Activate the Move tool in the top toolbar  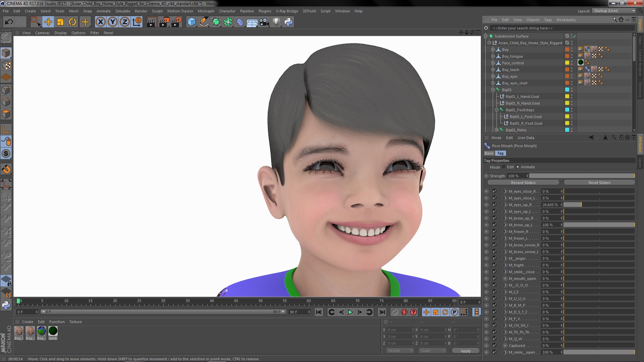(x=48, y=22)
